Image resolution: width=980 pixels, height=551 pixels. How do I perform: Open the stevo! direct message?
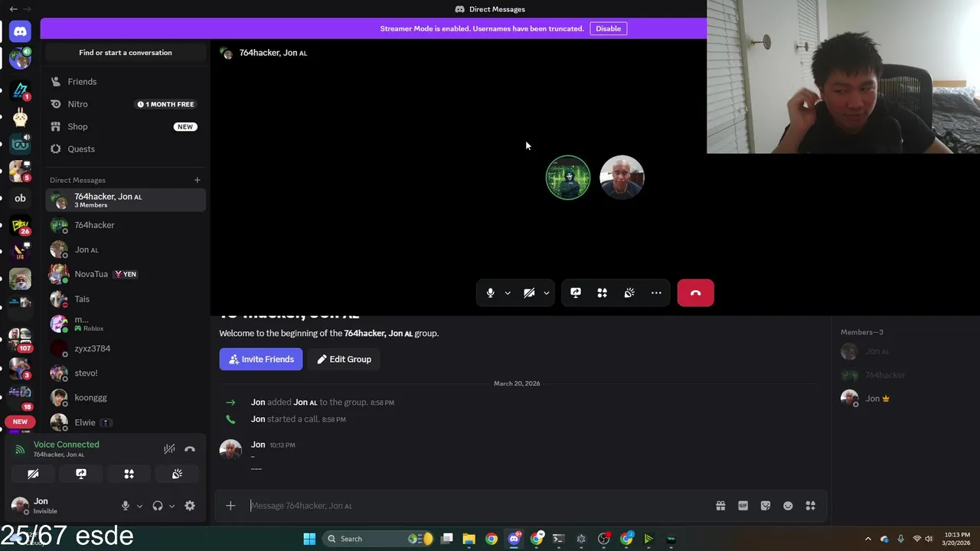(126, 373)
